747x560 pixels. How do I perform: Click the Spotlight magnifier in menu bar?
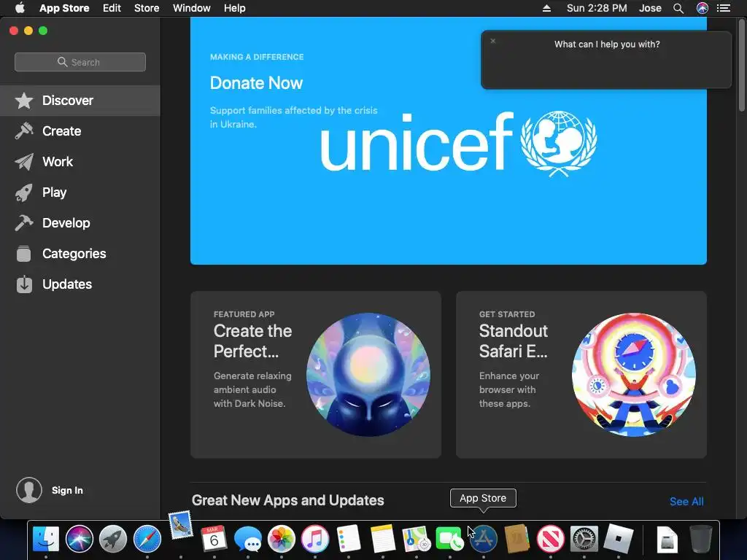[678, 8]
